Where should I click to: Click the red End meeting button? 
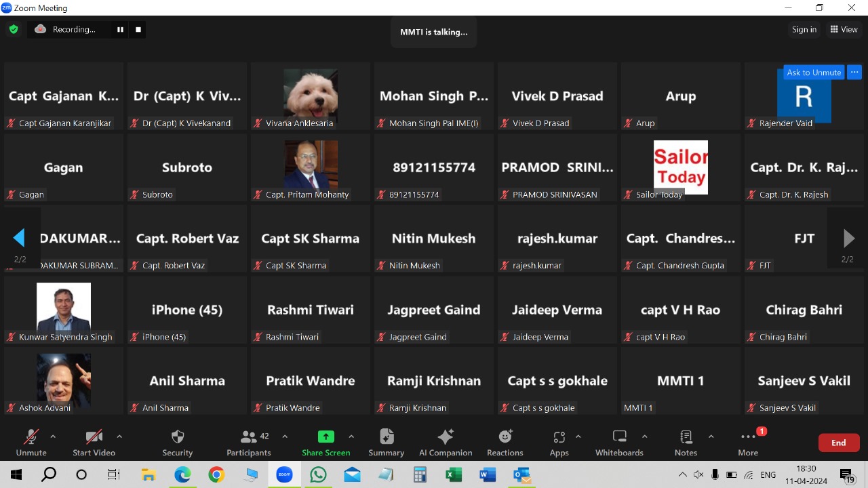[x=839, y=443]
